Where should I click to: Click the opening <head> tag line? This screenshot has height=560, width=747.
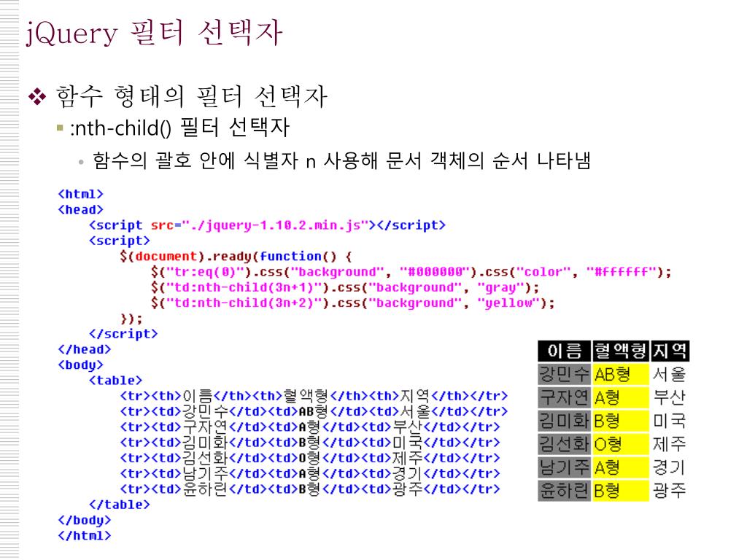[80, 209]
